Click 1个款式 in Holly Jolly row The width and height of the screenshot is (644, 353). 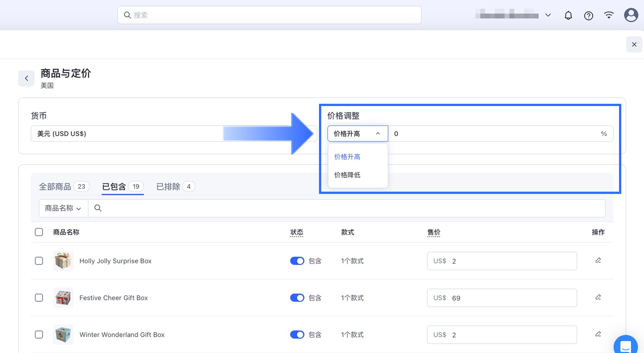point(352,261)
